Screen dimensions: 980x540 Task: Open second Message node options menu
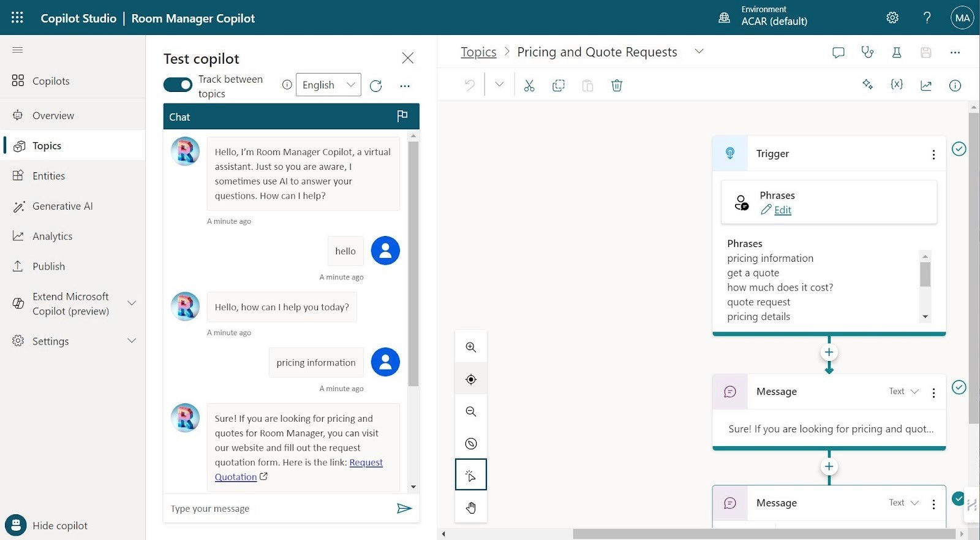click(933, 504)
